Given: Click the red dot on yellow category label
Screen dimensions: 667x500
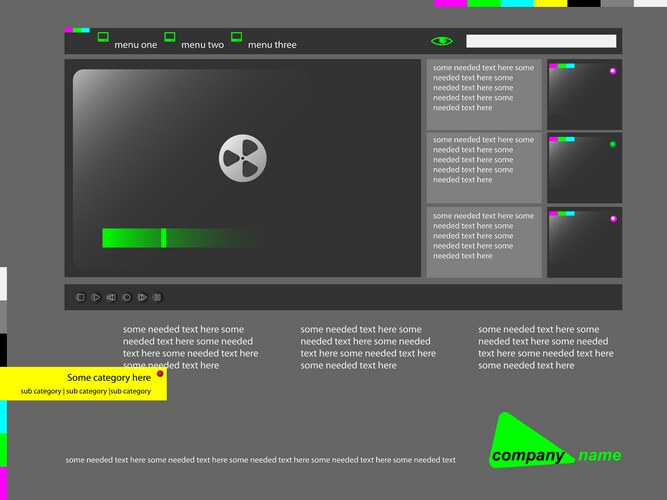Looking at the screenshot, I should point(159,374).
